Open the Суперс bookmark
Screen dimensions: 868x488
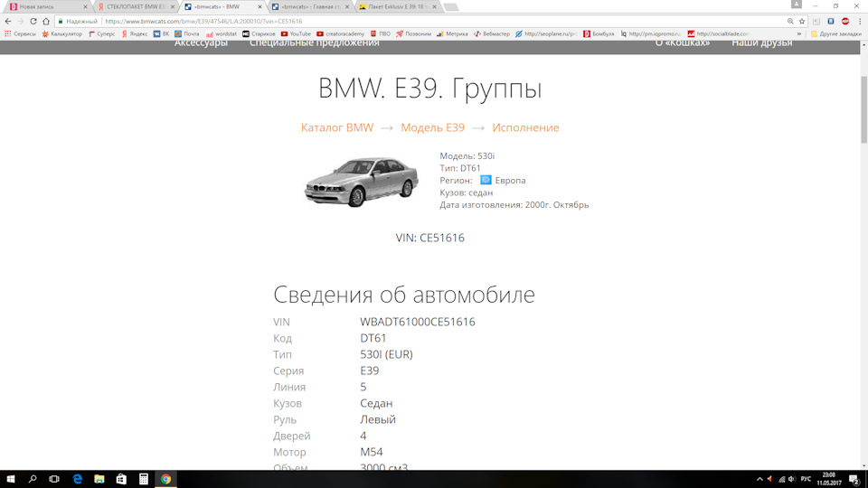tap(102, 33)
